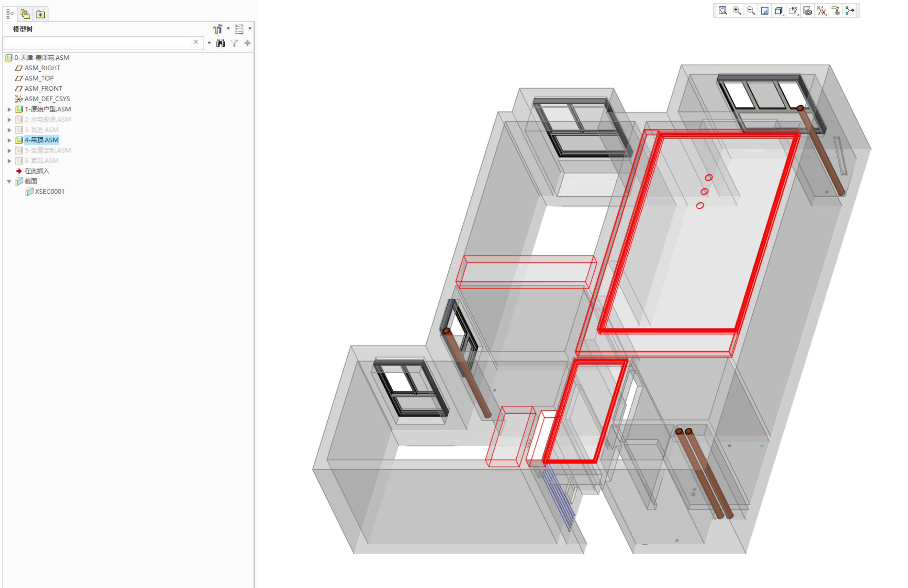Toggle the Spin Center icon
Screen dimensions: 908x588
point(850,11)
